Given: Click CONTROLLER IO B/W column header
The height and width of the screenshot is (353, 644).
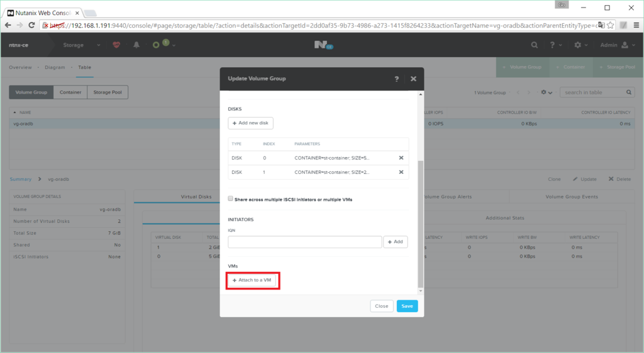Looking at the screenshot, I should [517, 112].
